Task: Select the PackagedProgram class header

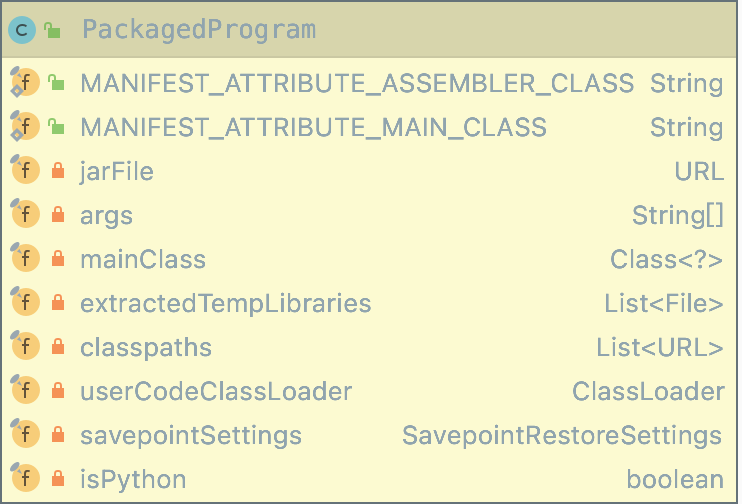Action: tap(369, 30)
